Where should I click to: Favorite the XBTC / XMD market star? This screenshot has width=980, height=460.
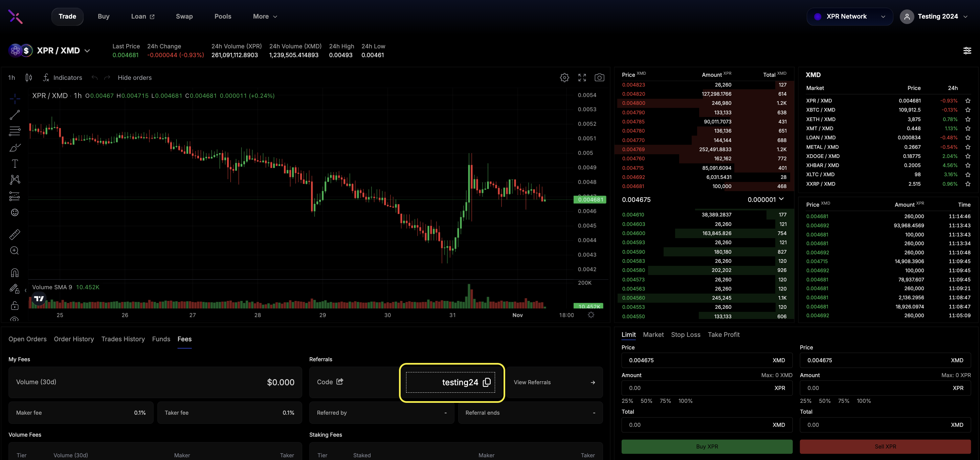pyautogui.click(x=967, y=110)
